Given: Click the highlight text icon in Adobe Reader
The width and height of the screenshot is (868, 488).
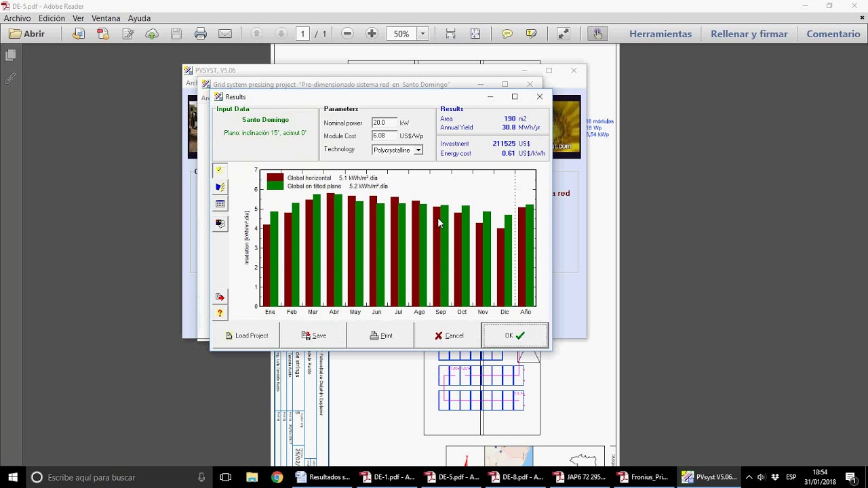Looking at the screenshot, I should pos(532,34).
